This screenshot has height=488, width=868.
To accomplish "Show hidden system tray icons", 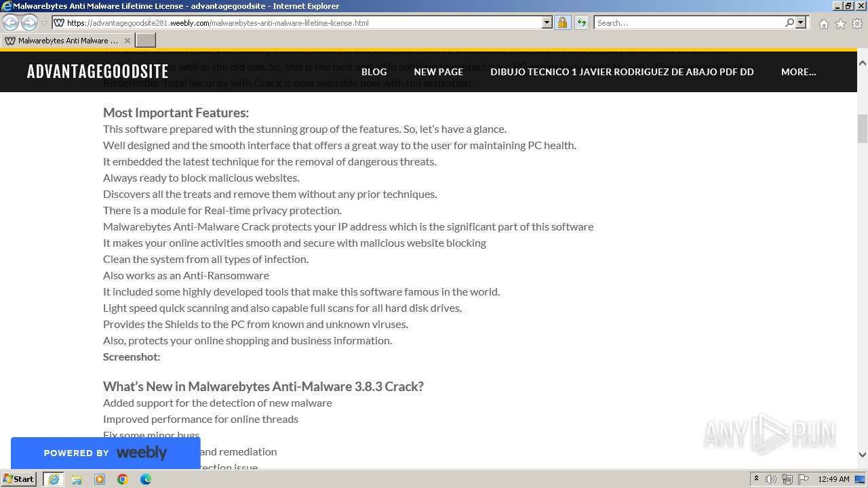I will click(757, 479).
